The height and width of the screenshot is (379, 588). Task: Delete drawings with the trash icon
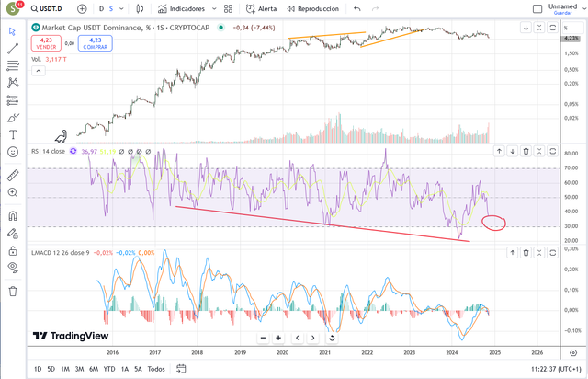13,291
